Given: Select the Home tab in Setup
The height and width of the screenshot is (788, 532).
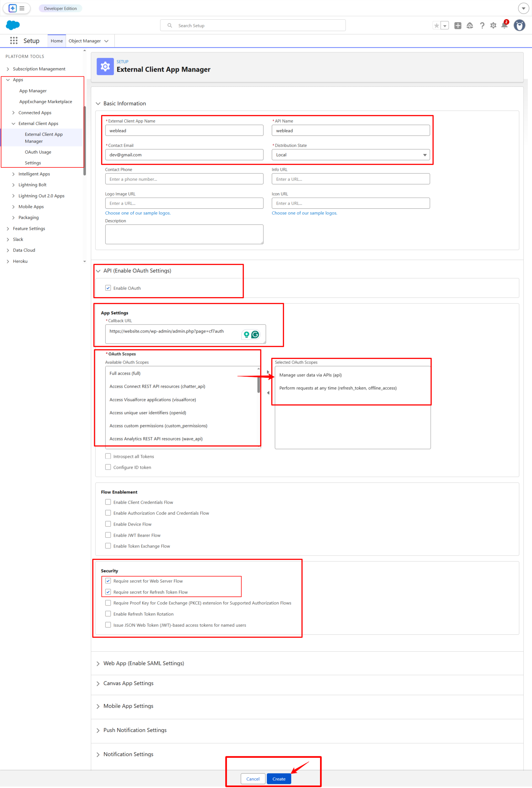Looking at the screenshot, I should point(57,41).
